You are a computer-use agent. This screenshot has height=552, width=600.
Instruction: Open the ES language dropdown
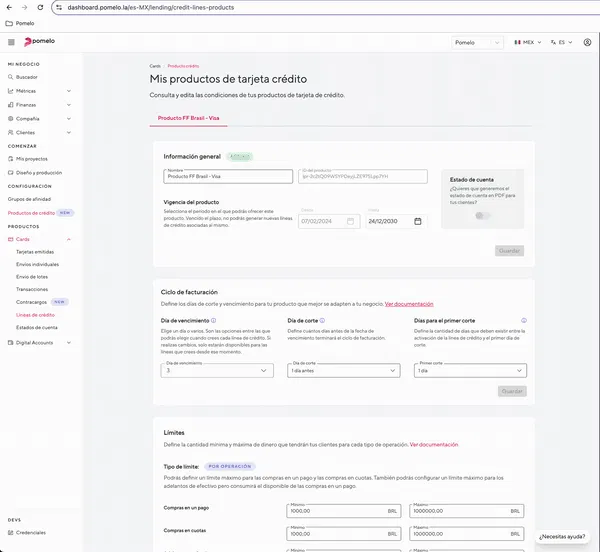pos(561,42)
